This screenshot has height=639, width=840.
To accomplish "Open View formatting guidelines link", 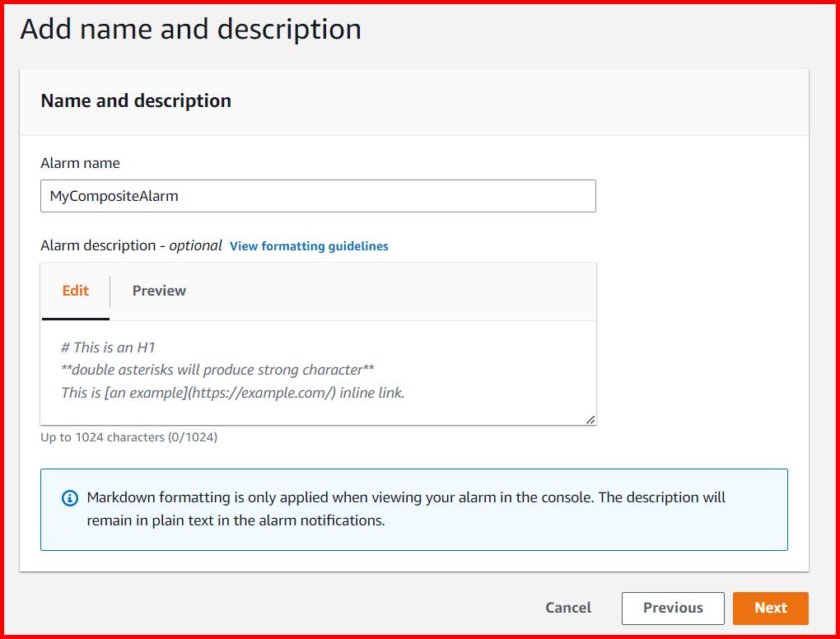I will click(x=309, y=246).
